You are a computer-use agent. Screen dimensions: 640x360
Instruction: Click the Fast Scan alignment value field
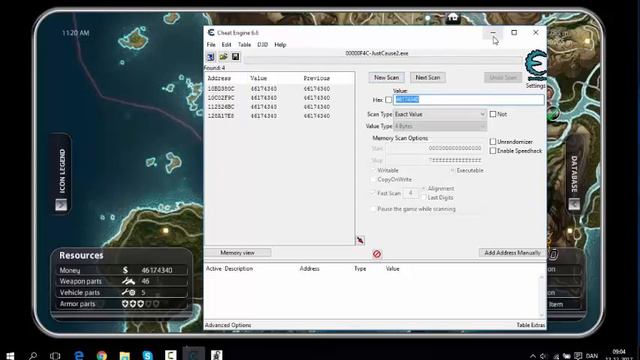[x=411, y=193]
